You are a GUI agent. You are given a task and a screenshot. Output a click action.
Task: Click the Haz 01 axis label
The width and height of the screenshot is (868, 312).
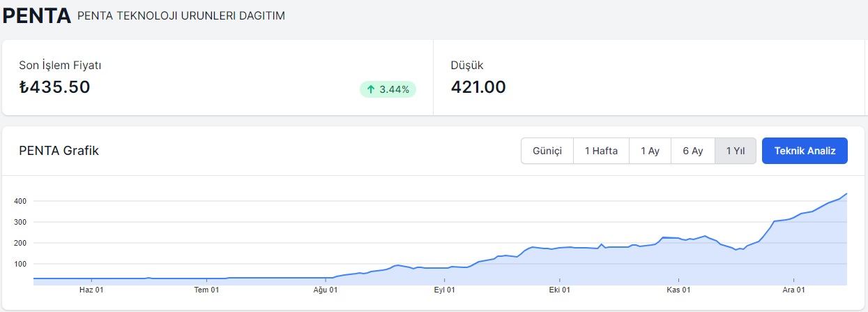[91, 290]
